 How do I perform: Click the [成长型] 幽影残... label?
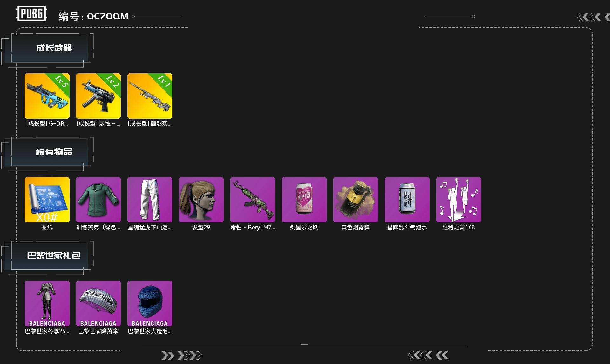click(150, 124)
